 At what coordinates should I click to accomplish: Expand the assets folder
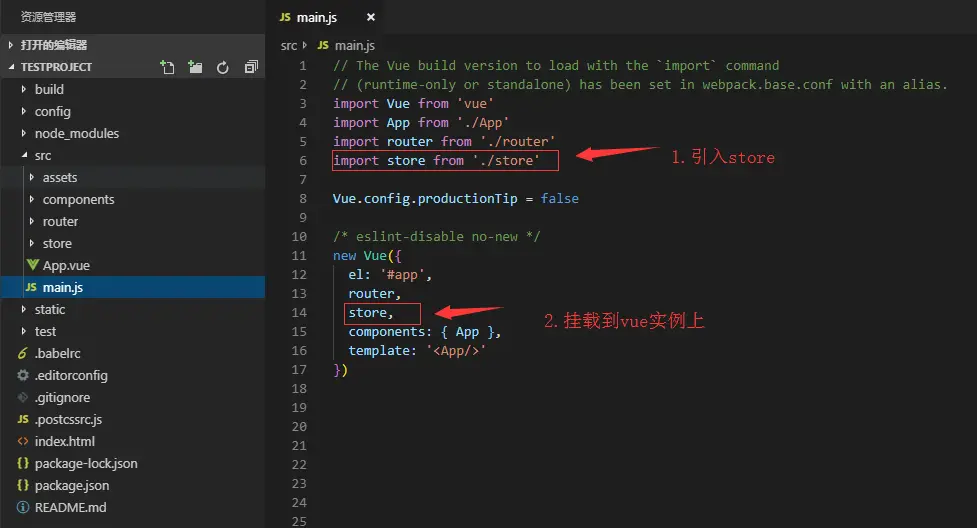(x=32, y=177)
